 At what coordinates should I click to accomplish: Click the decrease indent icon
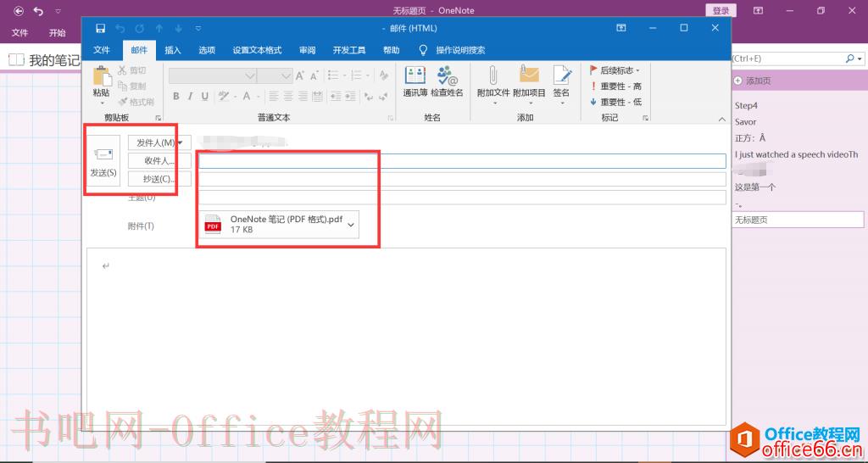coord(336,97)
